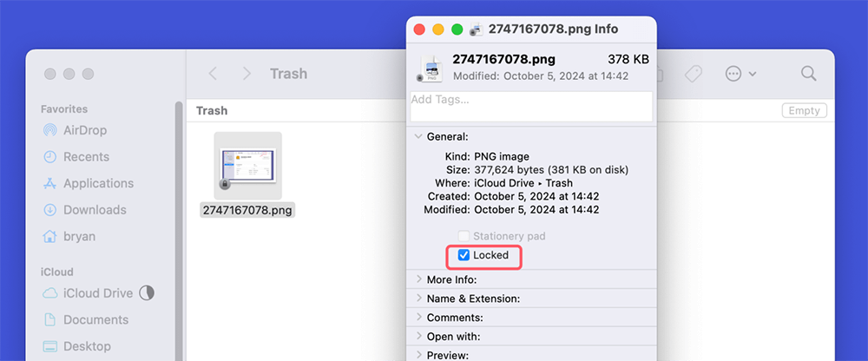Uncheck the Locked checkbox
This screenshot has height=361, width=868.
[464, 255]
